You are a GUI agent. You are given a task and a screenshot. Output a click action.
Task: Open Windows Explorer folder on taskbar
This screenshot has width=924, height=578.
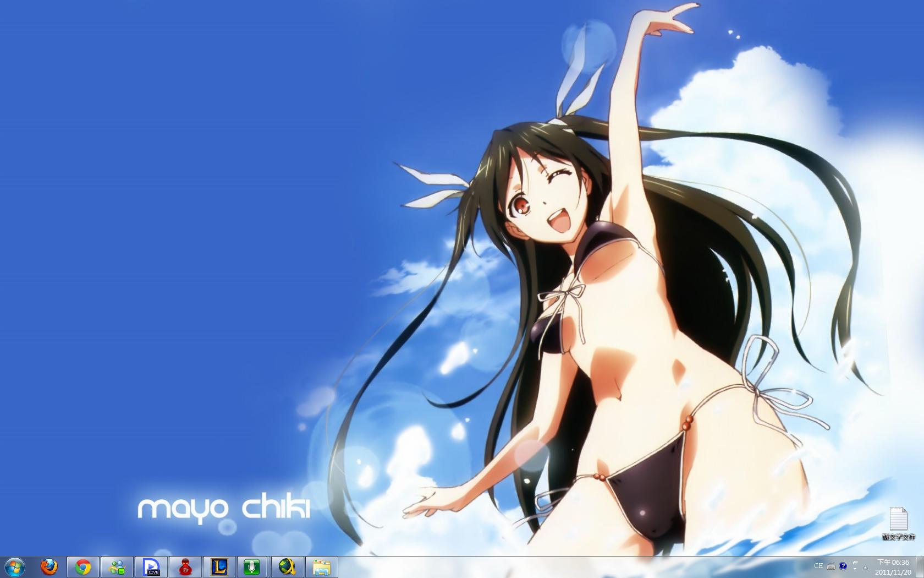pos(322,566)
